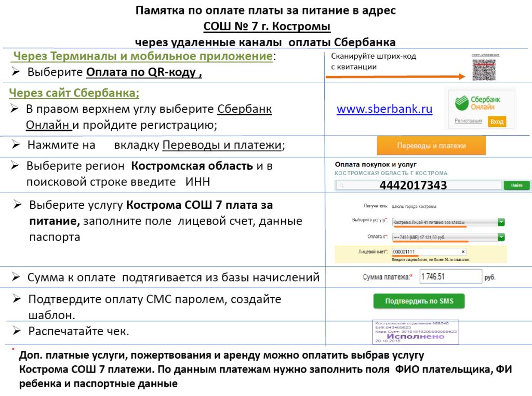Image resolution: width=532 pixels, height=396 pixels.
Task: Click the Лицевой счет input field
Action: [429, 252]
